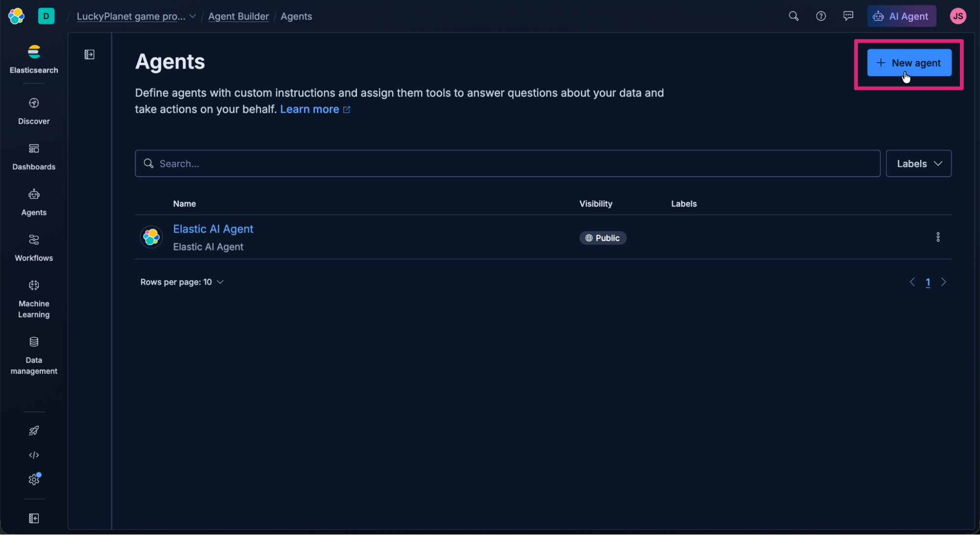Open the LuckyPlanet game project dropdown
This screenshot has width=980, height=535.
[x=136, y=16]
